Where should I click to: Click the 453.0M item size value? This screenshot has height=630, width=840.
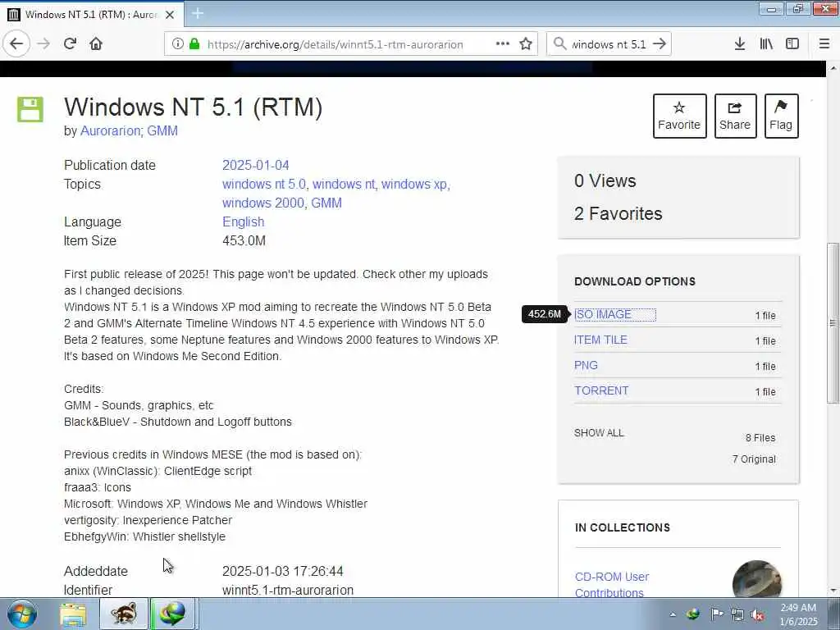coord(244,240)
